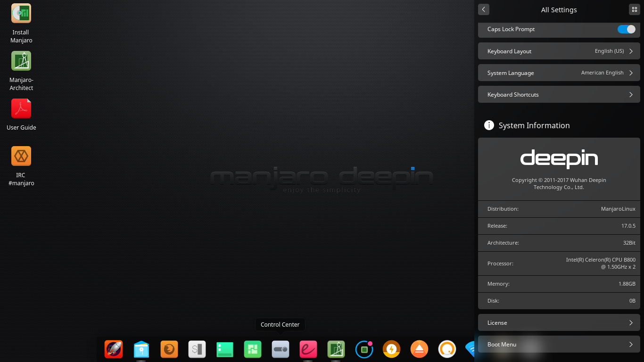Disable the Caps Lock Prompt
The width and height of the screenshot is (644, 362).
point(626,29)
